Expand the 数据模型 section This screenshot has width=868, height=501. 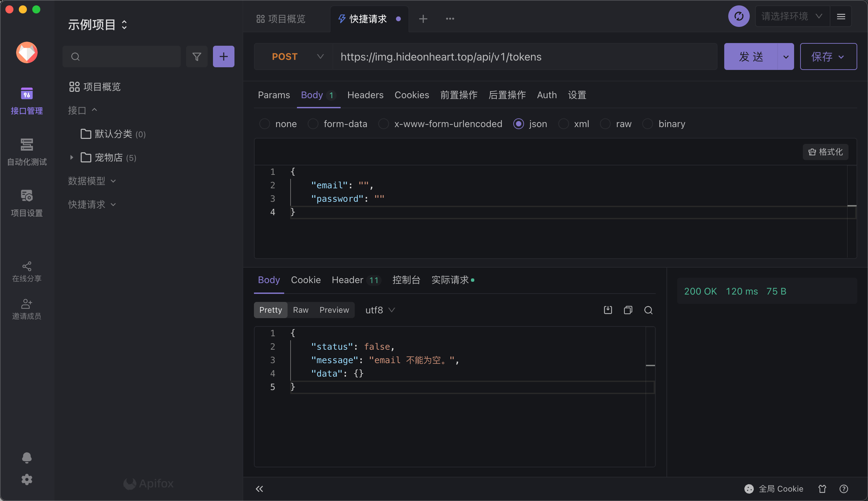[92, 181]
